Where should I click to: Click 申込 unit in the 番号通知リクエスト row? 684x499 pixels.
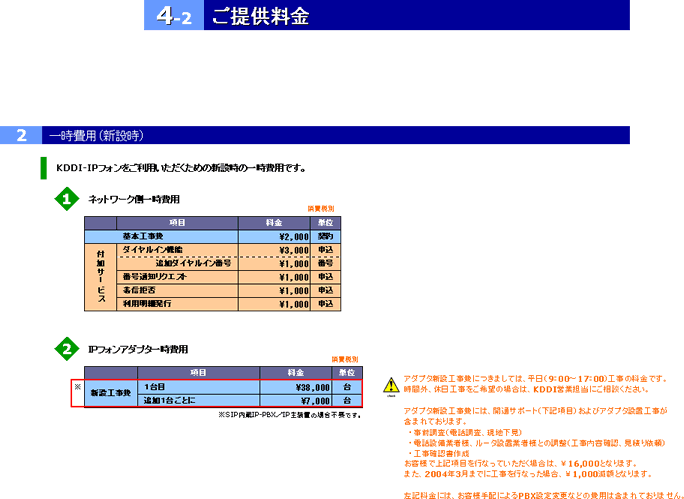click(325, 277)
